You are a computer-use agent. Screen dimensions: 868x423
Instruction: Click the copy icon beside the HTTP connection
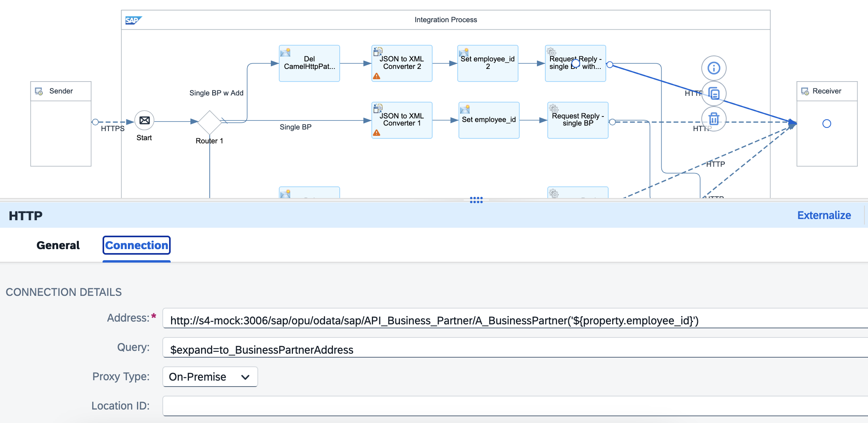click(x=714, y=94)
